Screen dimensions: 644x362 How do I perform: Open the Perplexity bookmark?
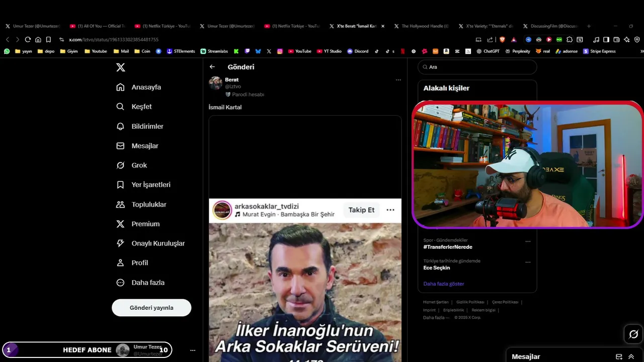point(518,51)
